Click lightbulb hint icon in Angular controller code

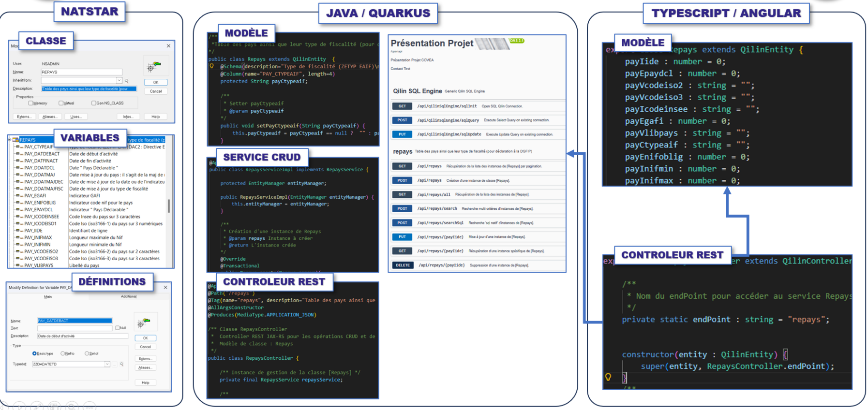point(608,377)
